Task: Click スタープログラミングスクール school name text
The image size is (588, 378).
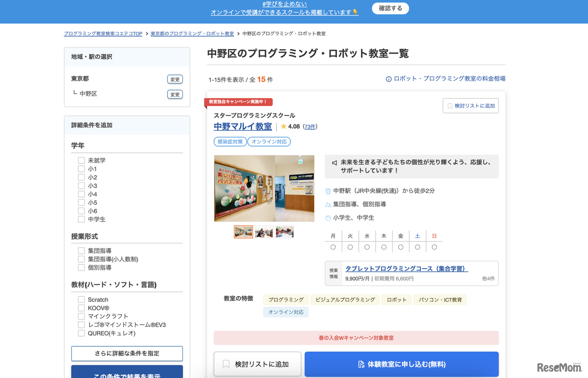Action: tap(254, 116)
